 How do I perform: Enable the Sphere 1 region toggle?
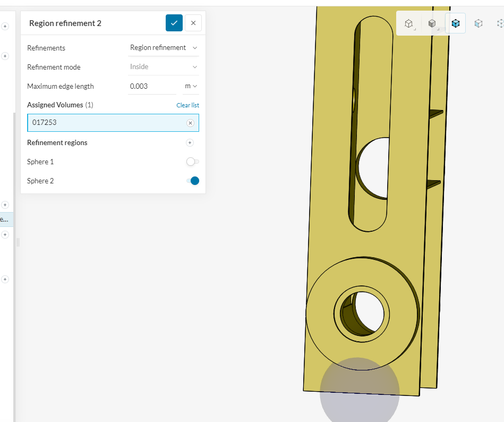pyautogui.click(x=193, y=162)
